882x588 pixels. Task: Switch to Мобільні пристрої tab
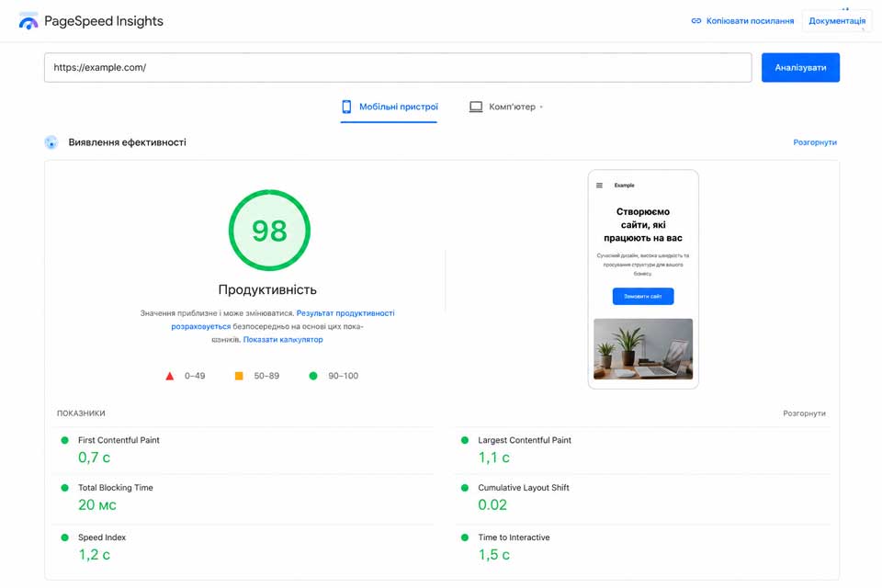point(390,107)
